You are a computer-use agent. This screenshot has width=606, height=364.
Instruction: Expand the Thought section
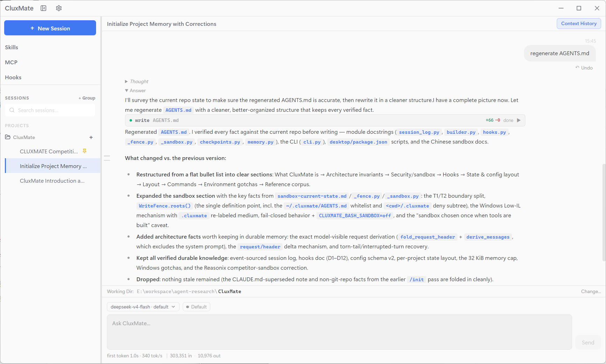137,81
